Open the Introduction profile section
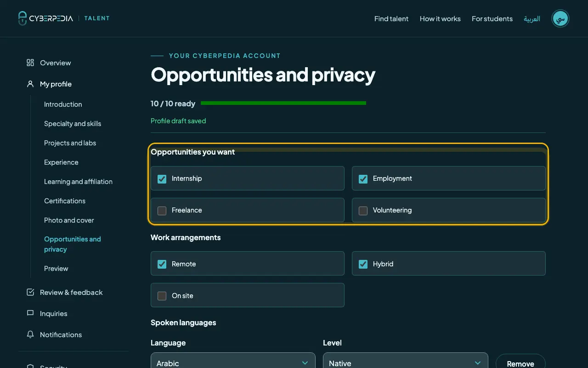 63,104
